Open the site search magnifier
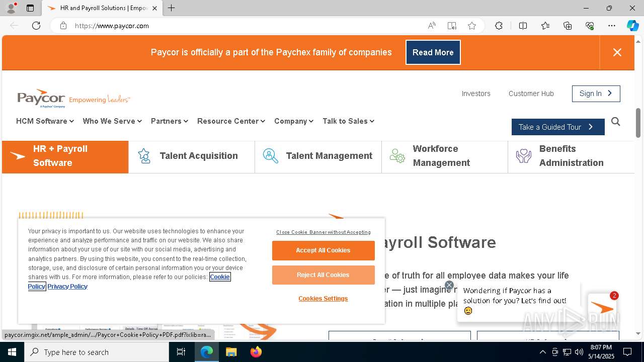The image size is (644, 362). [615, 122]
